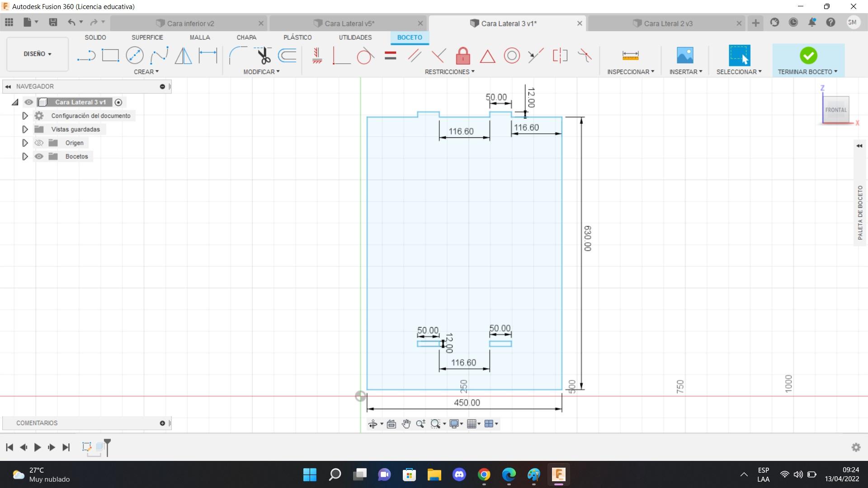The height and width of the screenshot is (488, 868).
Task: Click the Undo arrow
Action: 71,22
